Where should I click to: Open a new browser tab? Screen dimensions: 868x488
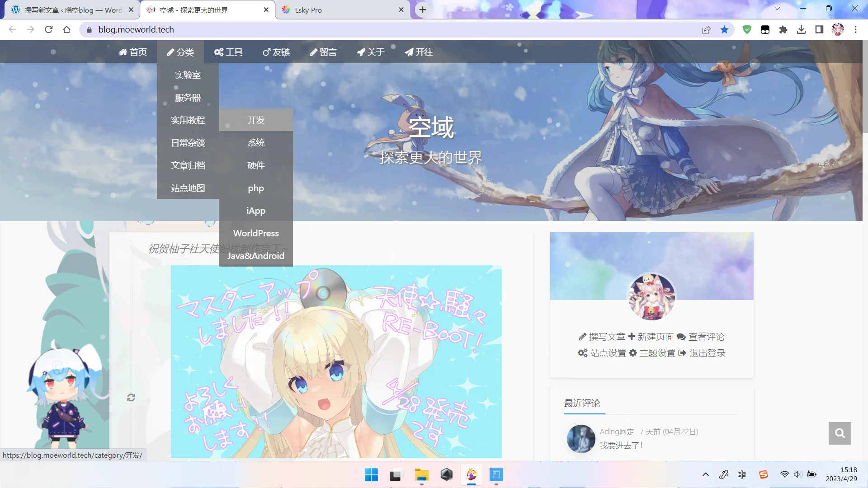point(422,9)
